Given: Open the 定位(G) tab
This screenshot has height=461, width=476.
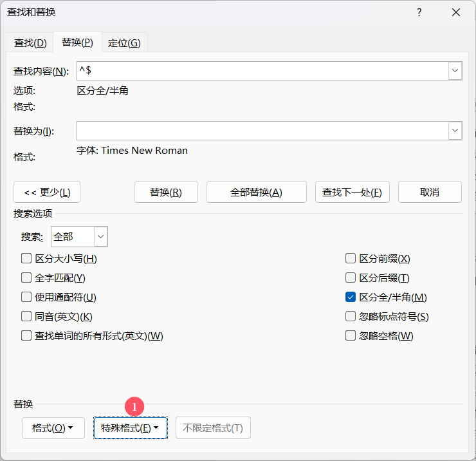Looking at the screenshot, I should [x=124, y=43].
